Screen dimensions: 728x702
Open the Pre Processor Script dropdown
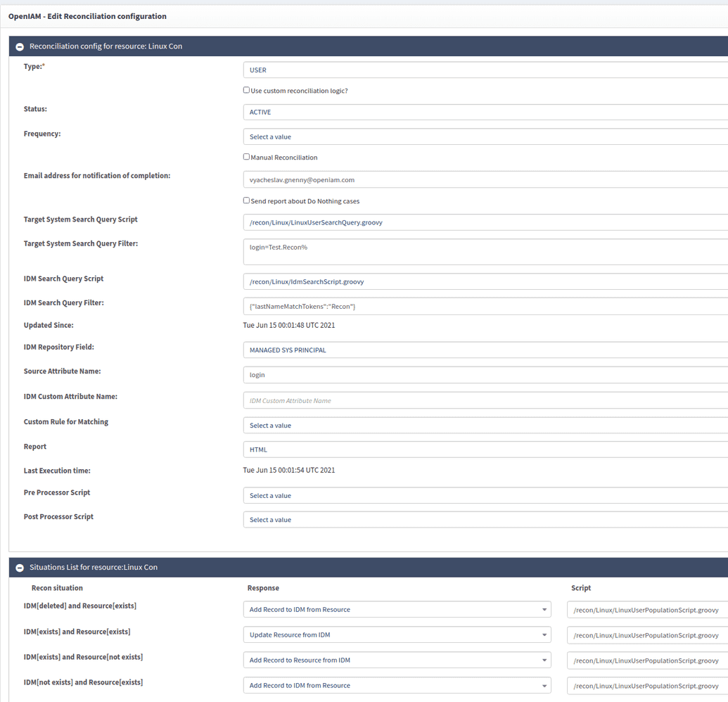[x=485, y=496]
